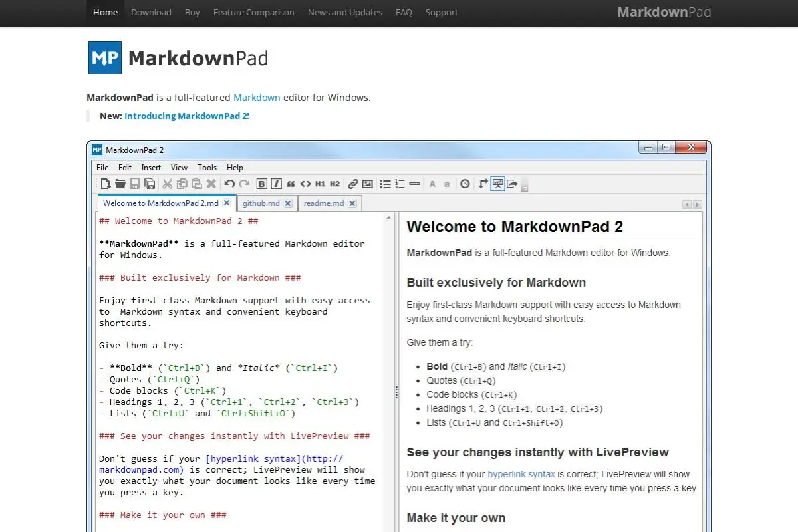Save all documents with the multi-disk icon
This screenshot has height=532, width=798.
tap(150, 184)
